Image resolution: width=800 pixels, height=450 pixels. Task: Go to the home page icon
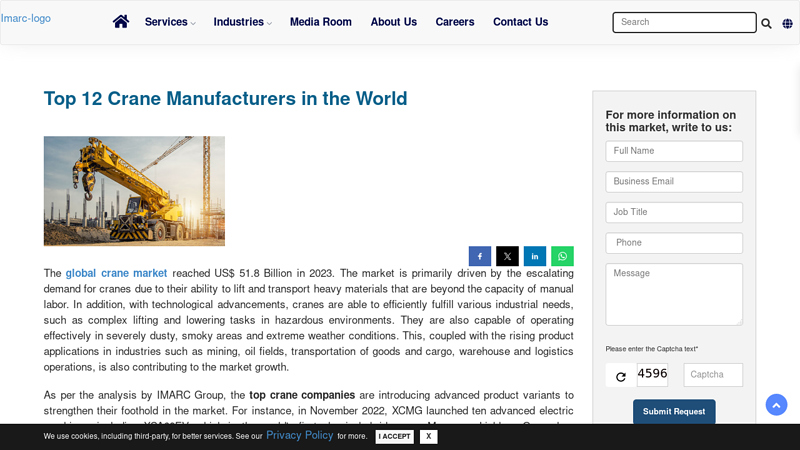point(121,21)
